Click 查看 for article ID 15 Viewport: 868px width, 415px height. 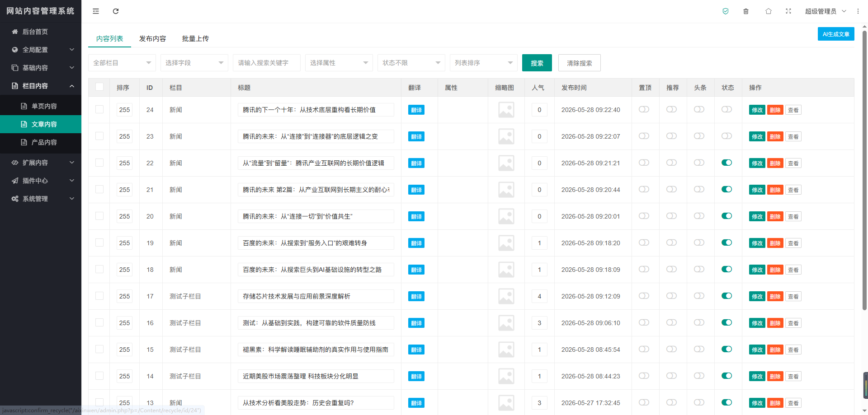(x=793, y=350)
